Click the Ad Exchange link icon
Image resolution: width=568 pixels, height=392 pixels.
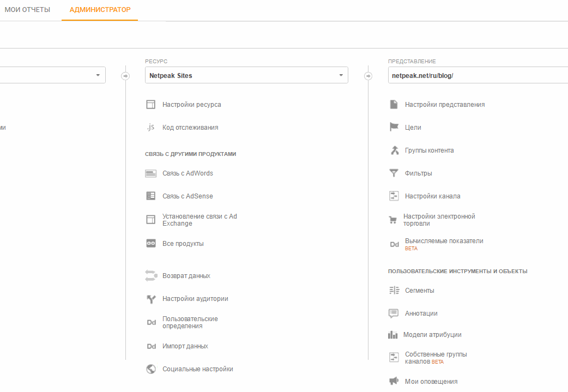click(150, 220)
